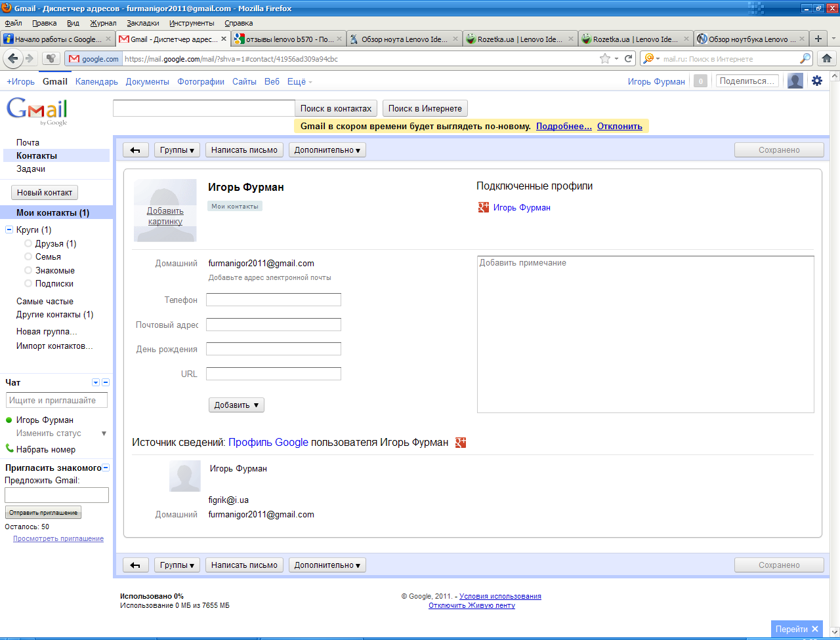Click the Отключить Живую ленту link

pos(472,605)
